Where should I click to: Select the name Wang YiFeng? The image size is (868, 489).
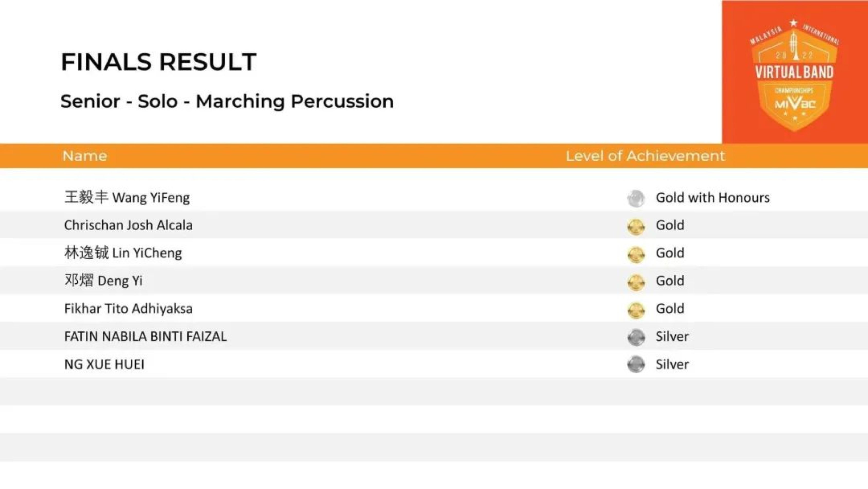(127, 197)
